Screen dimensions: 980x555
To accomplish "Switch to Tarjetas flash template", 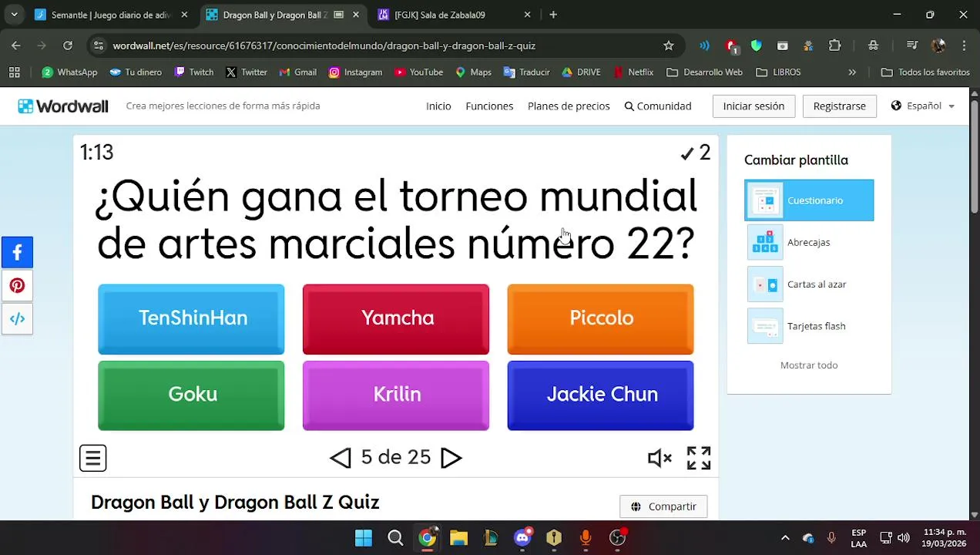I will [809, 326].
